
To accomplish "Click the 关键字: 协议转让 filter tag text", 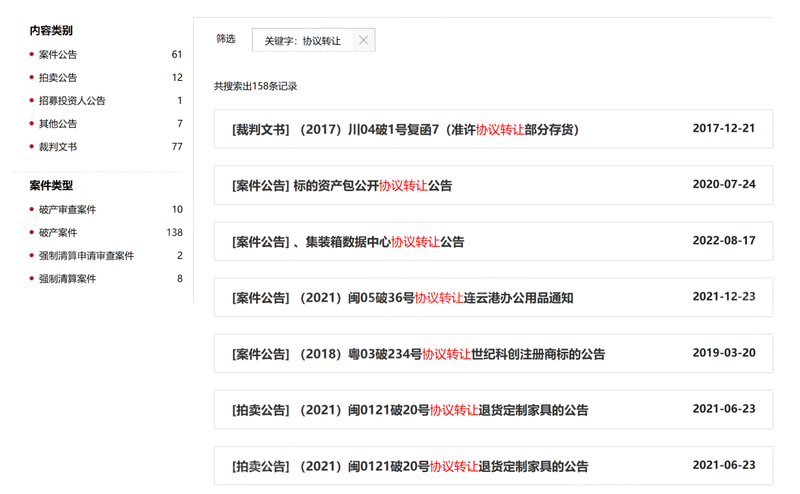I will (x=302, y=41).
